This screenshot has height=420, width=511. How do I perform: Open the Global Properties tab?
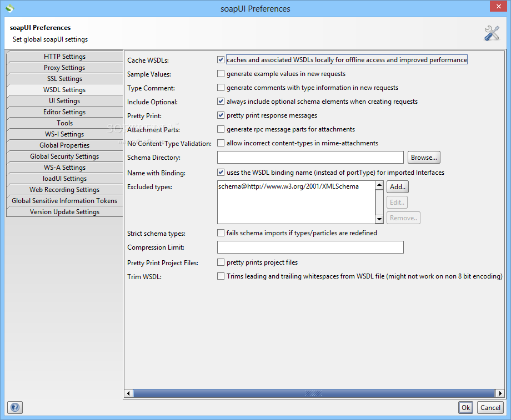pyautogui.click(x=64, y=145)
